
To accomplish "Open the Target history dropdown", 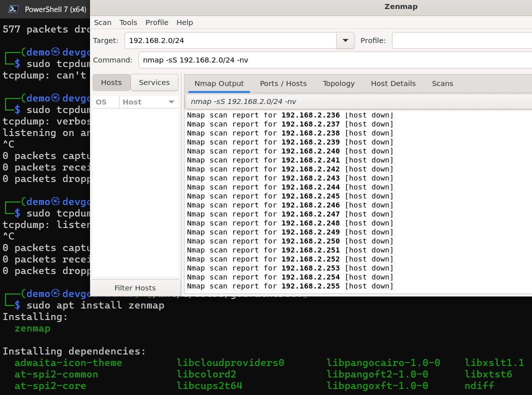I will [x=345, y=40].
